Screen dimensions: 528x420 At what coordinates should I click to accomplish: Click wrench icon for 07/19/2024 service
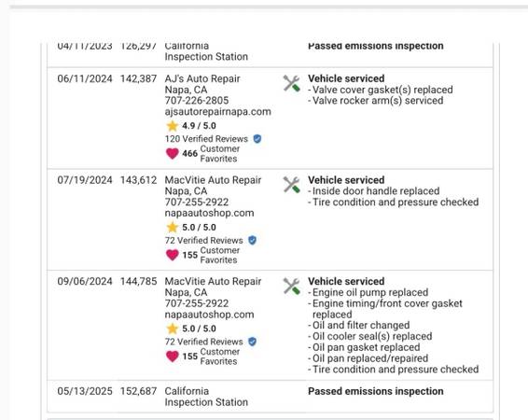tap(291, 185)
